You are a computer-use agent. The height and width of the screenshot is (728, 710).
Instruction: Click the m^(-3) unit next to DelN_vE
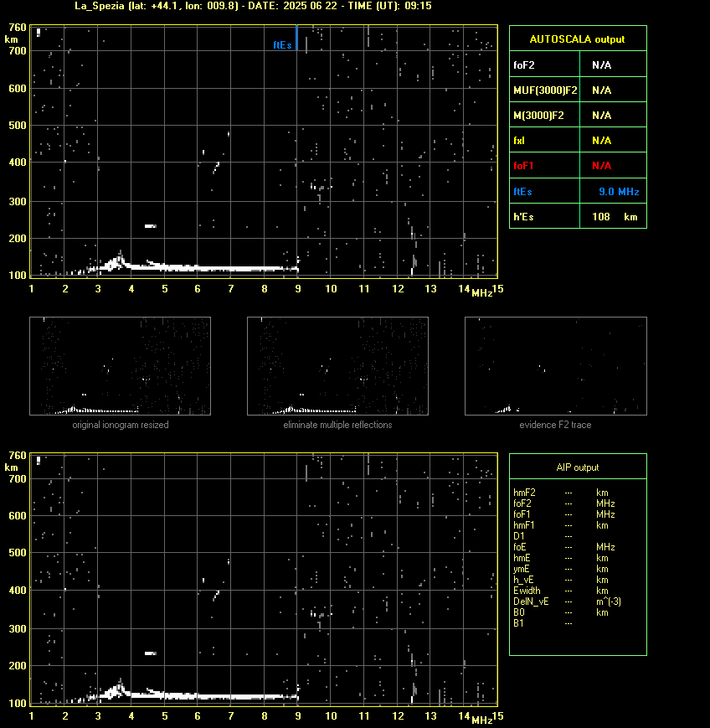pos(609,602)
